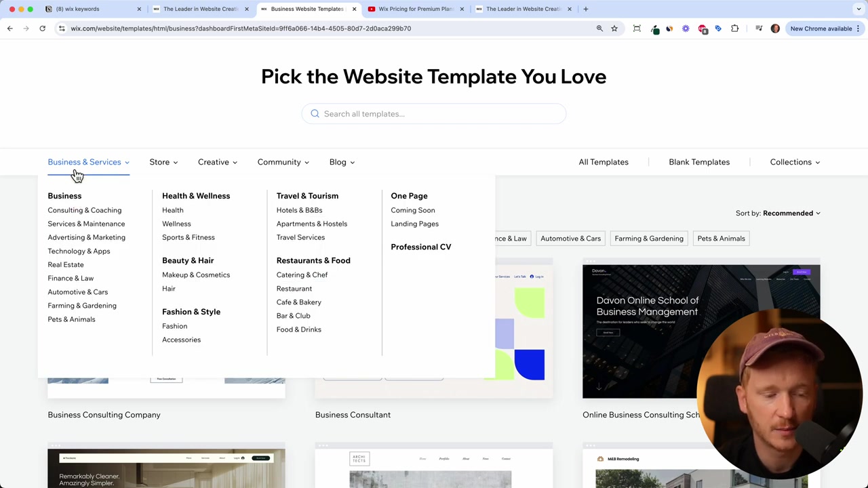The image size is (868, 488).
Task: Select Real Estate in menu
Action: pos(66,264)
